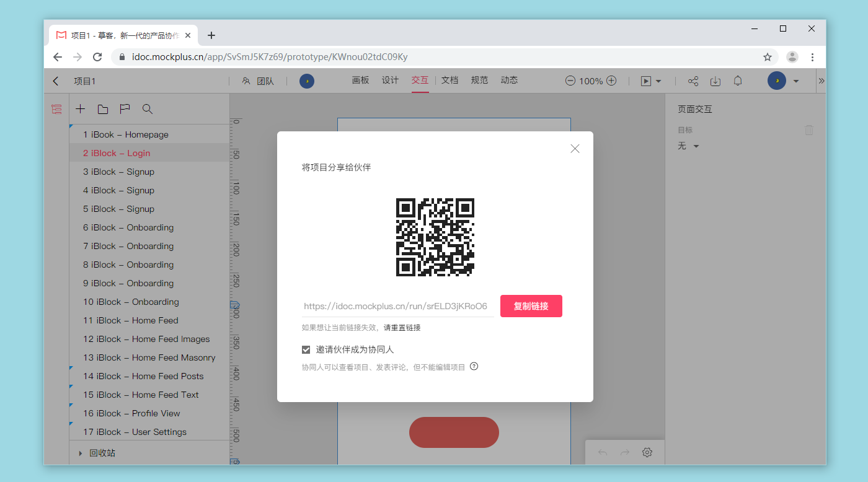The image size is (868, 482).
Task: Click the 请重置链接 link
Action: pyautogui.click(x=402, y=328)
